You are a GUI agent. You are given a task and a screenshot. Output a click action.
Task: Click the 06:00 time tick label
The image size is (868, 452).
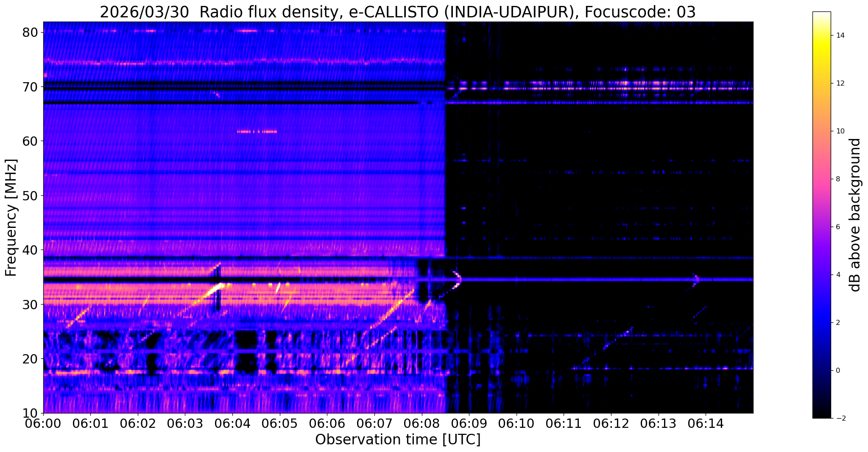coord(43,423)
